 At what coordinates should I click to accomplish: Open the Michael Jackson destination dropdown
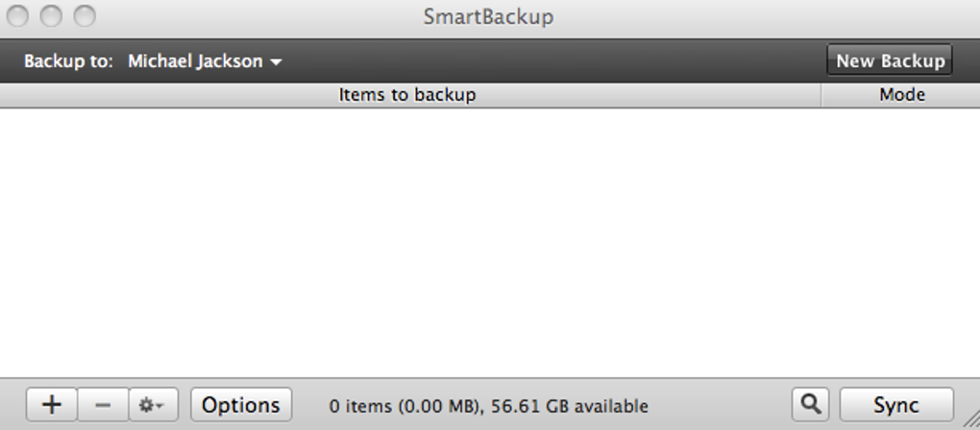(x=196, y=61)
